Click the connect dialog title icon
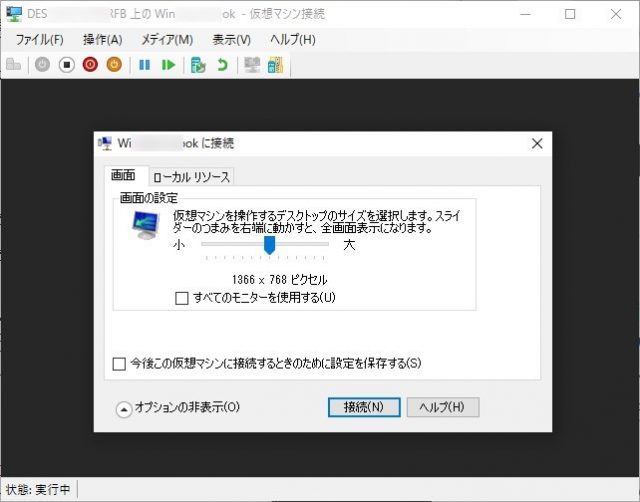This screenshot has height=502, width=640. coord(105,143)
